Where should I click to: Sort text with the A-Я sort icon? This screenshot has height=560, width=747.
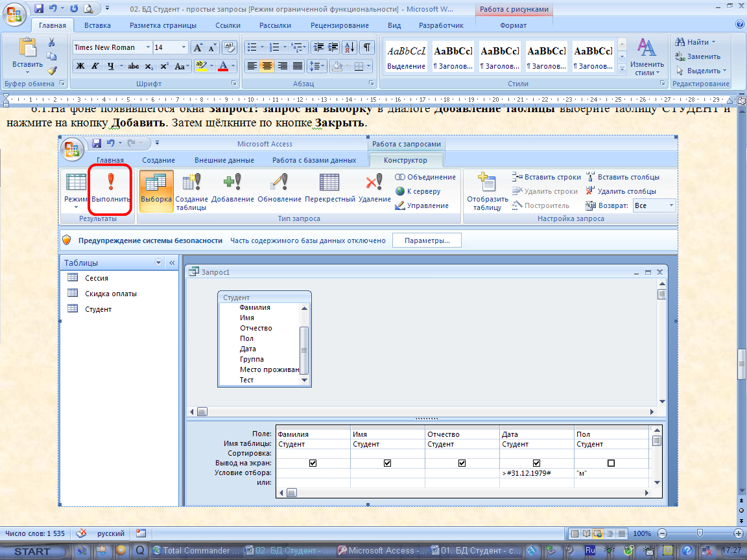click(x=350, y=47)
